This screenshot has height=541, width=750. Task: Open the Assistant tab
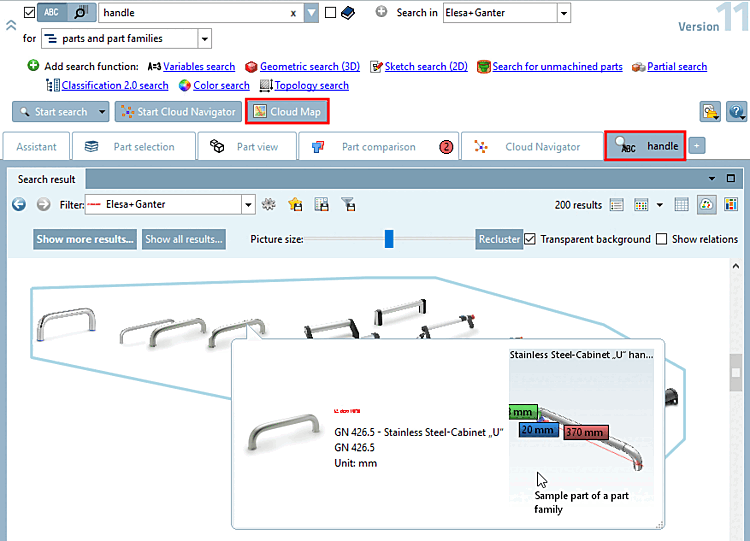tap(36, 147)
